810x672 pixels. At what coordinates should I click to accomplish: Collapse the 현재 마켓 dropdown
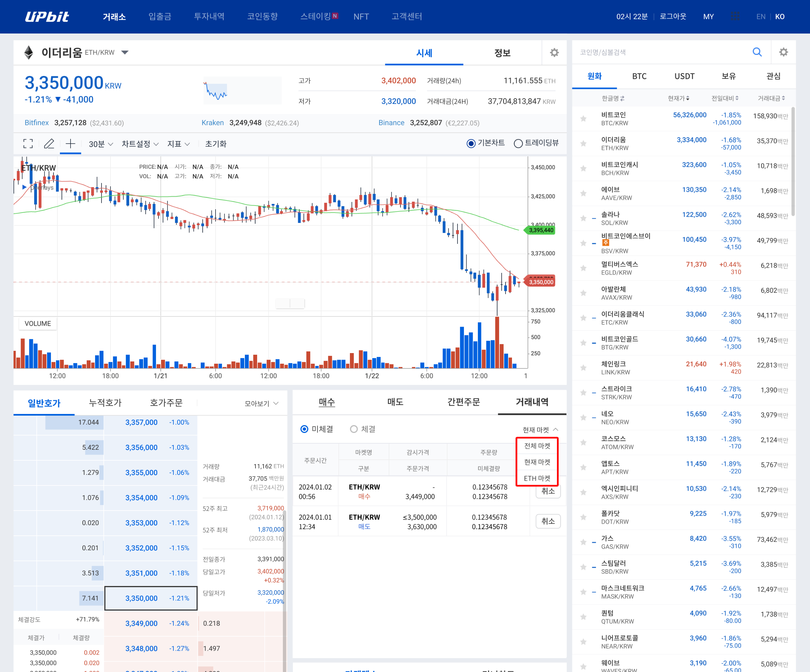point(540,430)
